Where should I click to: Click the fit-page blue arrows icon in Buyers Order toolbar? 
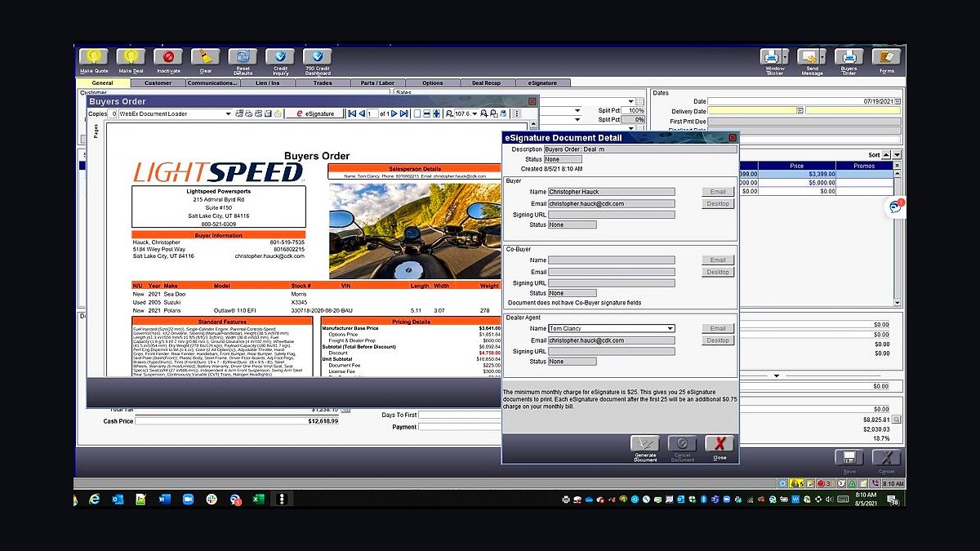pos(436,113)
